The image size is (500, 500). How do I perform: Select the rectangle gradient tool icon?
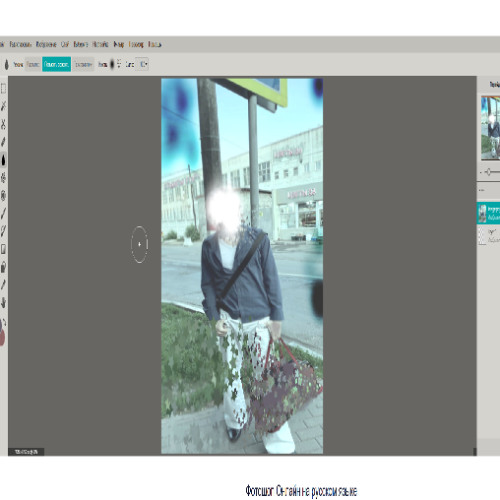[3, 249]
